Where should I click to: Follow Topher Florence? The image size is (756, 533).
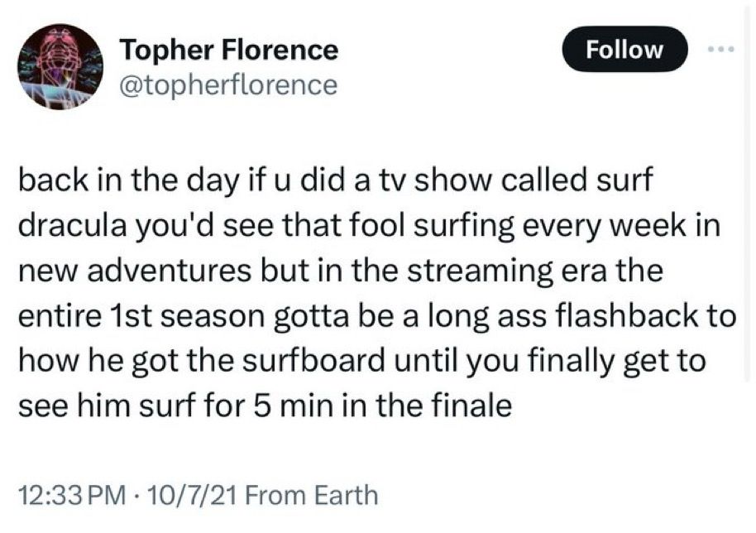626,49
